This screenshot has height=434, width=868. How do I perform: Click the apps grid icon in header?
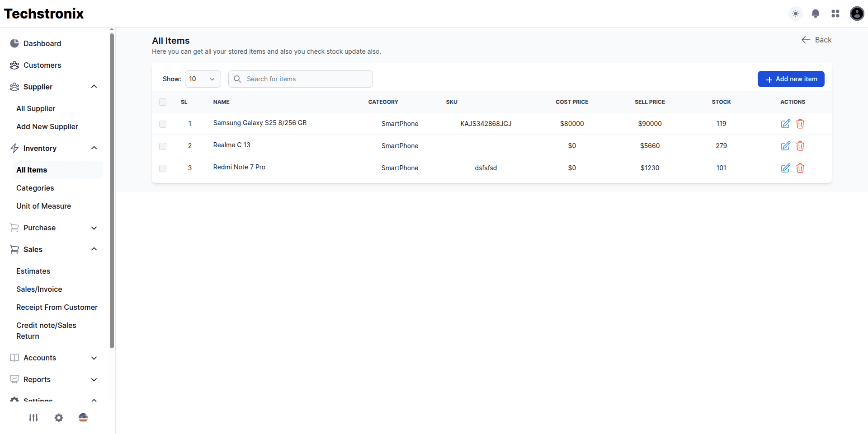pyautogui.click(x=835, y=14)
